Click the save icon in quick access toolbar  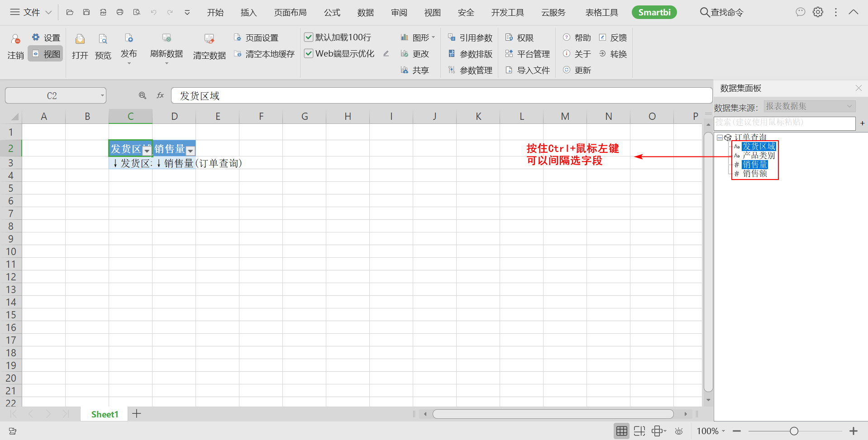pyautogui.click(x=86, y=12)
